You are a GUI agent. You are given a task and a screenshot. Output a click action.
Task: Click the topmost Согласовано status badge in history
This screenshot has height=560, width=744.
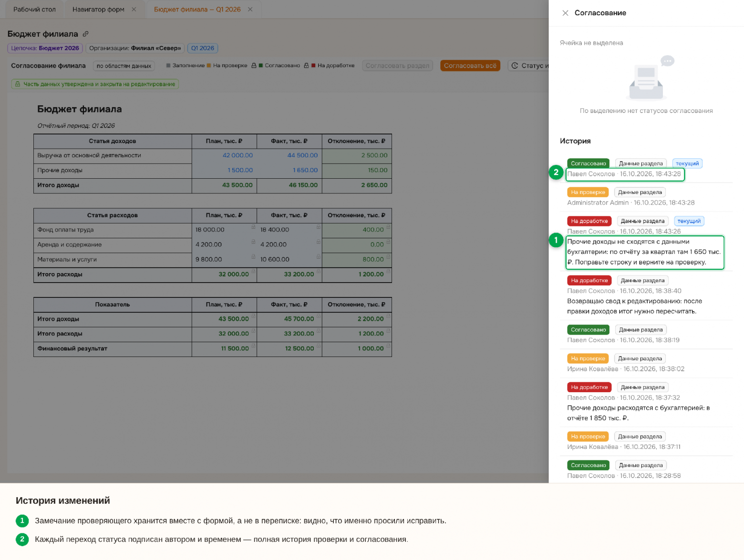tap(588, 163)
